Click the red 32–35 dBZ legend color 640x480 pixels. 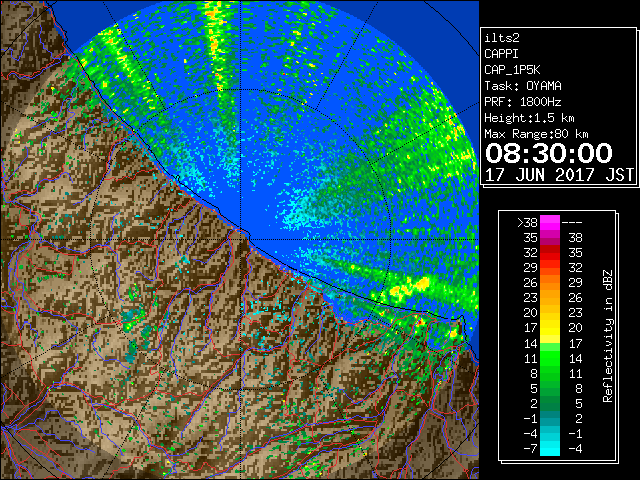[550, 253]
